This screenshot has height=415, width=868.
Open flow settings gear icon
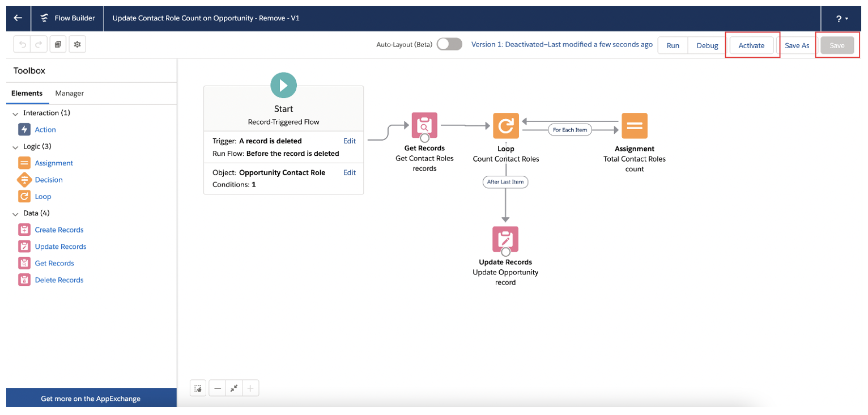pos(78,44)
